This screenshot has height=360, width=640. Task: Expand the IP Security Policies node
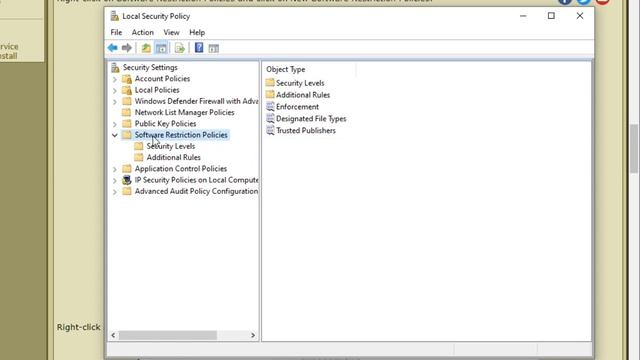coord(115,180)
